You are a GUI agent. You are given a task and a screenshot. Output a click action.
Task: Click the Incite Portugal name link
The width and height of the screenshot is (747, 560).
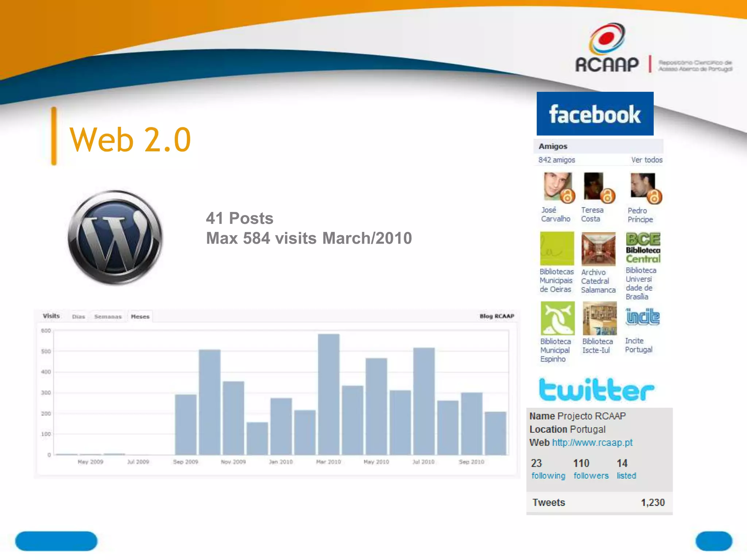(x=639, y=345)
